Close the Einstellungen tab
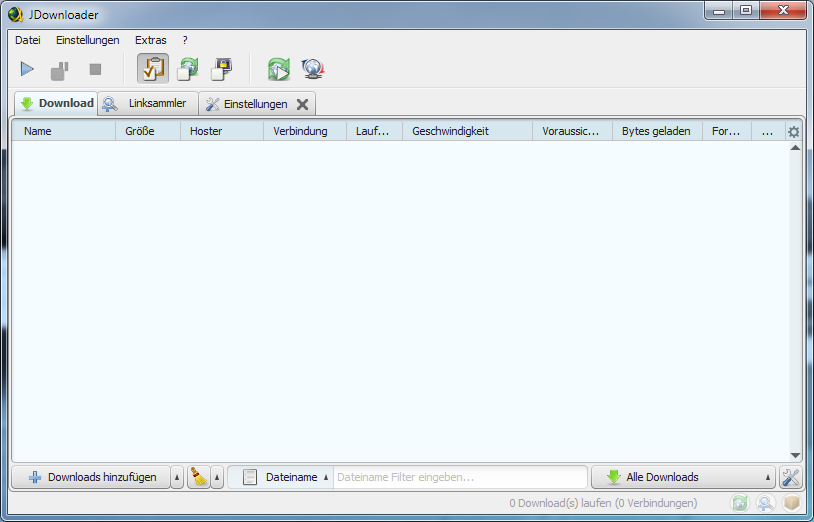The width and height of the screenshot is (814, 522). click(303, 104)
